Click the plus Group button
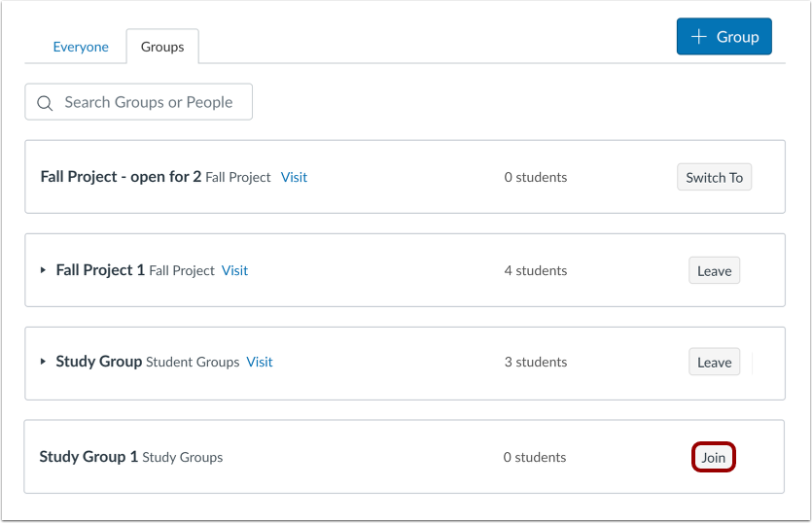Viewport: 812px width, 523px height. pos(724,37)
